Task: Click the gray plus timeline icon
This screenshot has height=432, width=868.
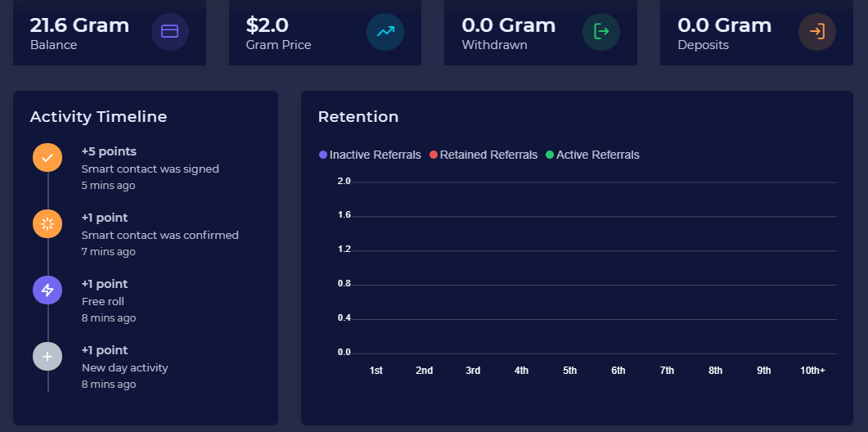Action: coord(47,356)
